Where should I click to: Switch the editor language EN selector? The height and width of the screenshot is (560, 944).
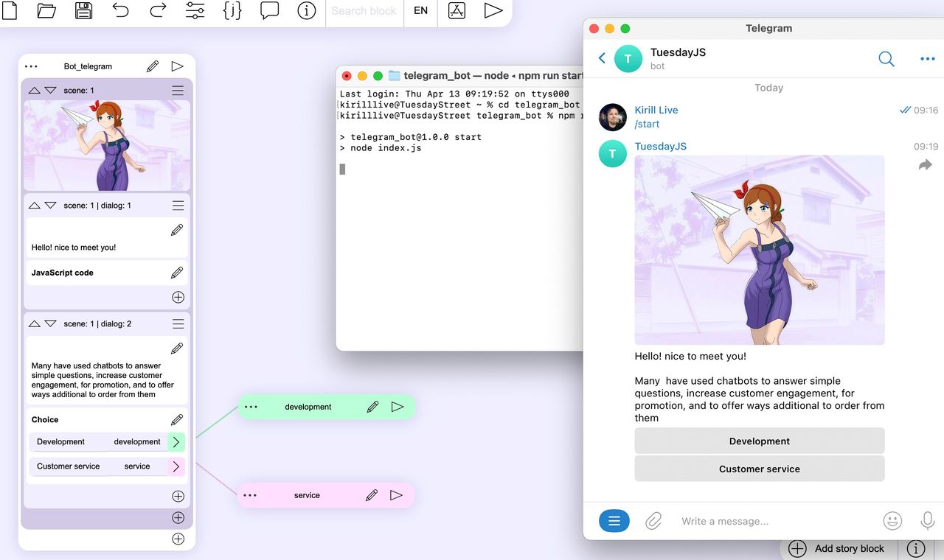tap(420, 11)
